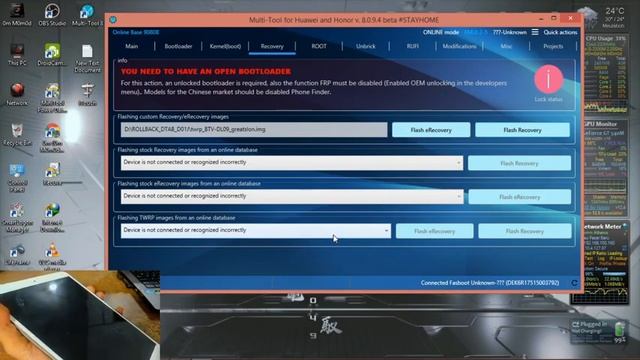Viewport: 640px width, 360px height.
Task: Open the Modifications tab
Action: pos(459,47)
